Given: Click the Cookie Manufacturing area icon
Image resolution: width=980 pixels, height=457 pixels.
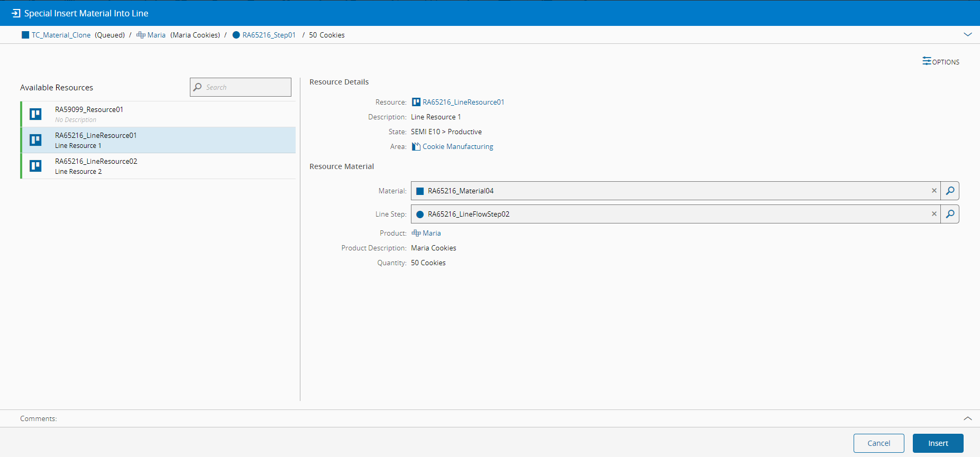Looking at the screenshot, I should point(416,146).
